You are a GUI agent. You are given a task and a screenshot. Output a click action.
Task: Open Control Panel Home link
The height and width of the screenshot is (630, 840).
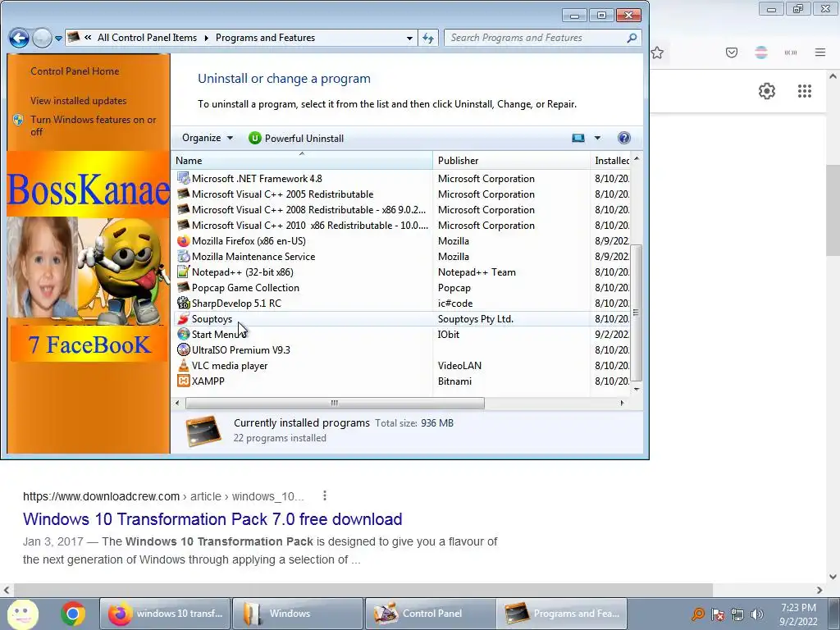click(75, 71)
